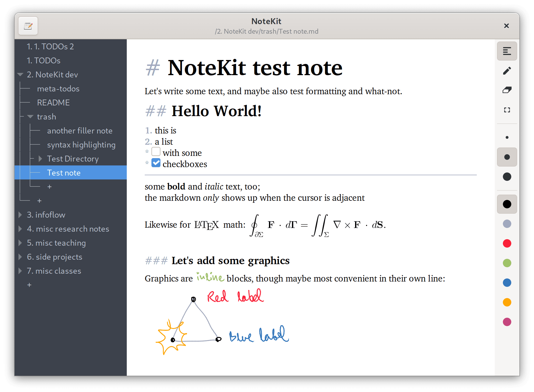Expand '4. misc research notes' folder
This screenshot has width=534, height=392.
pyautogui.click(x=20, y=229)
